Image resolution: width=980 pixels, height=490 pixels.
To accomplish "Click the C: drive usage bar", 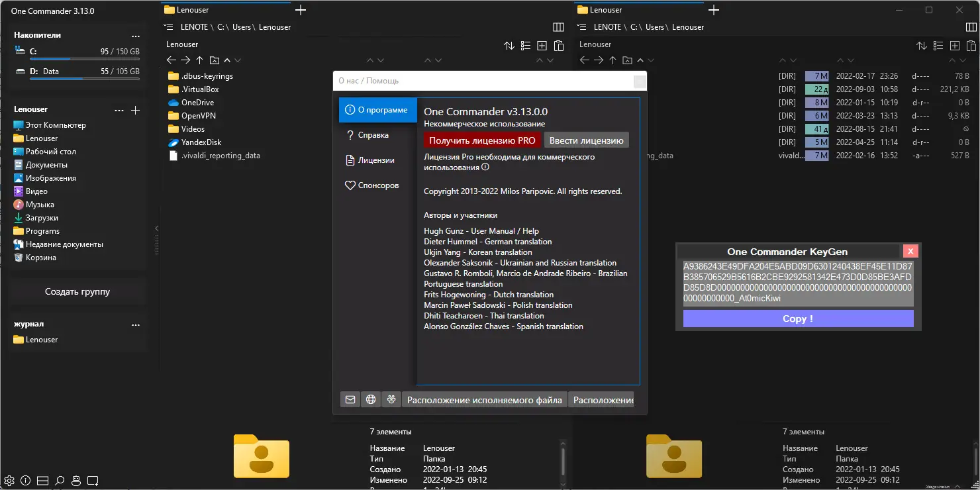I will (85, 58).
